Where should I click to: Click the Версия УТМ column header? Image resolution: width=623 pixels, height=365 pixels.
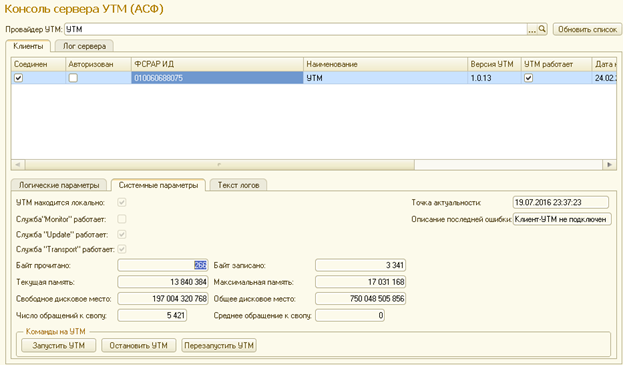click(494, 64)
